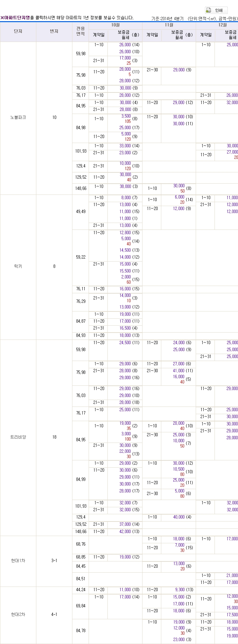Click the 인쇄 print button
This screenshot has width=238, height=644.
(x=216, y=10)
